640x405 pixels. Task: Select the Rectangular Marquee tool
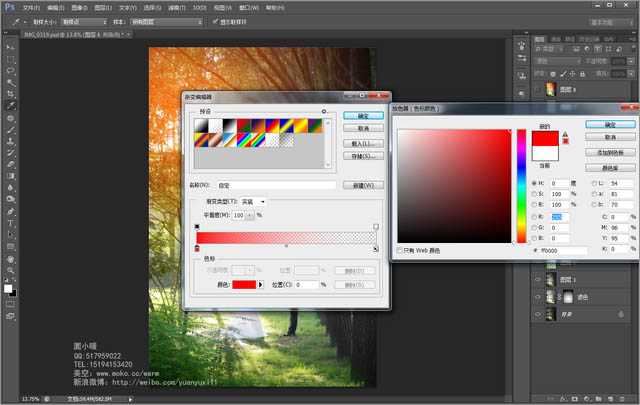11,58
